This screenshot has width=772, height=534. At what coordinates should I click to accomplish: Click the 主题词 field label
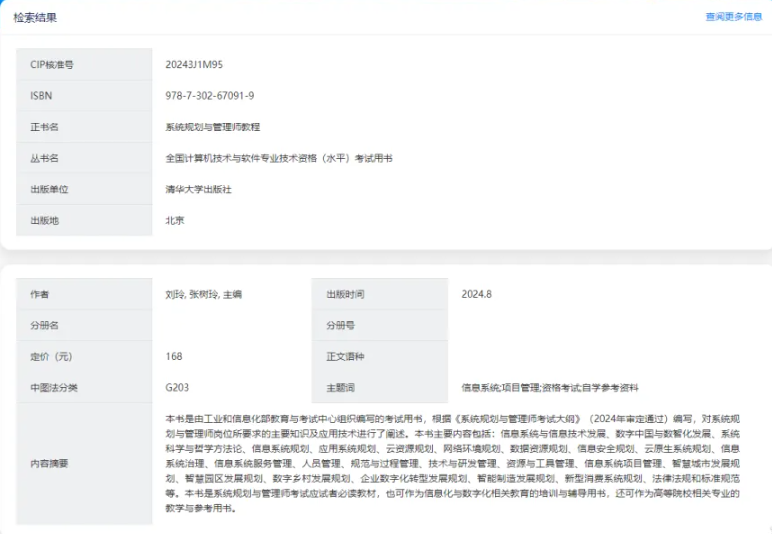click(340, 387)
